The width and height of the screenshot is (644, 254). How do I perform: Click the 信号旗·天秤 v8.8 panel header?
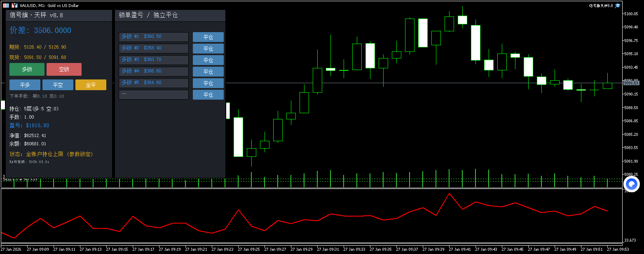pyautogui.click(x=59, y=16)
